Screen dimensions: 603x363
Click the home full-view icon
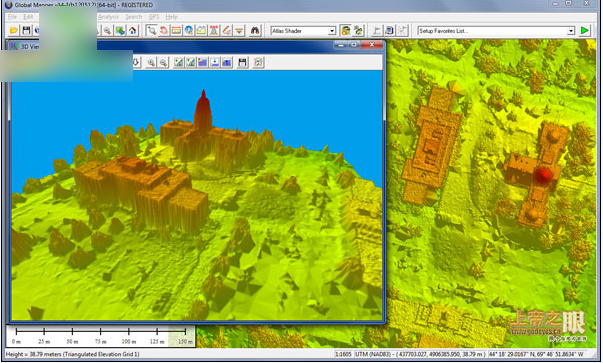pos(132,30)
